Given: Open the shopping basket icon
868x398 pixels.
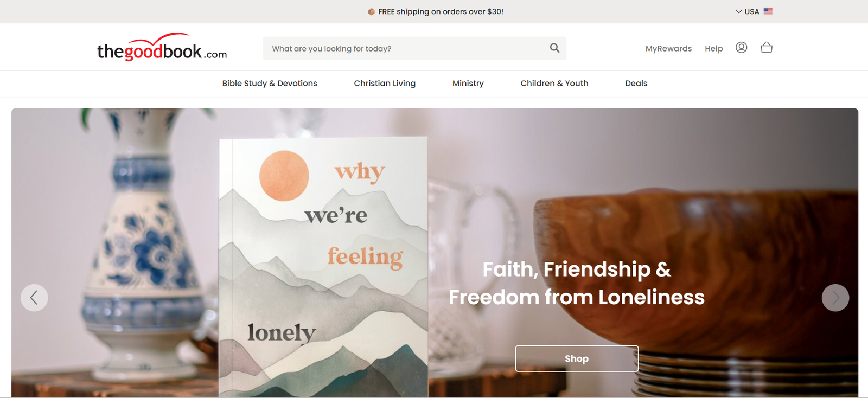Looking at the screenshot, I should pos(767,47).
